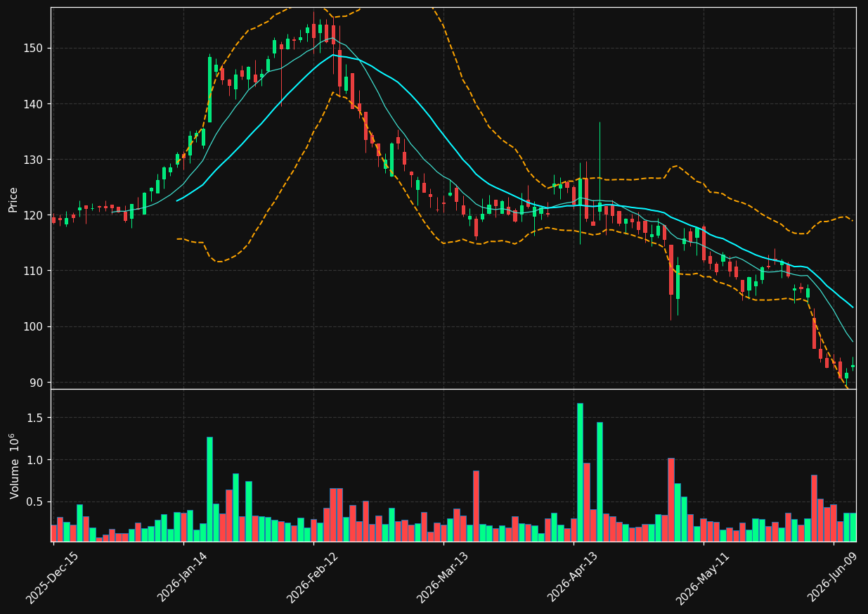
Task: Select the 2026-Feb-12 date label
Action: coord(312,577)
